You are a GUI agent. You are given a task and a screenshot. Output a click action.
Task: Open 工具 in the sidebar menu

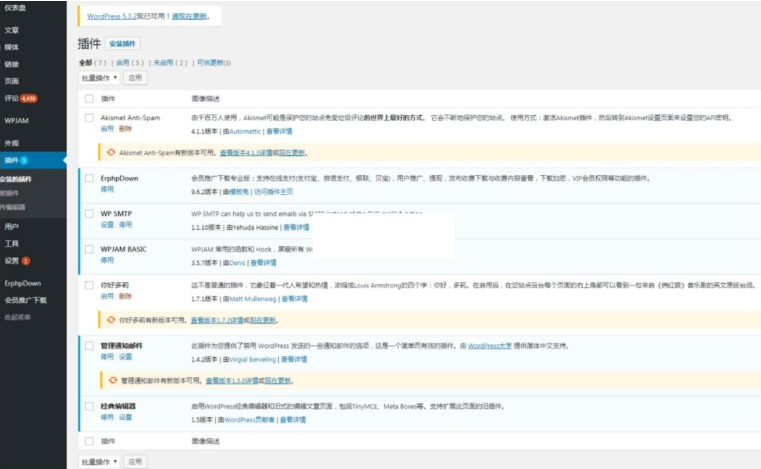pos(12,244)
